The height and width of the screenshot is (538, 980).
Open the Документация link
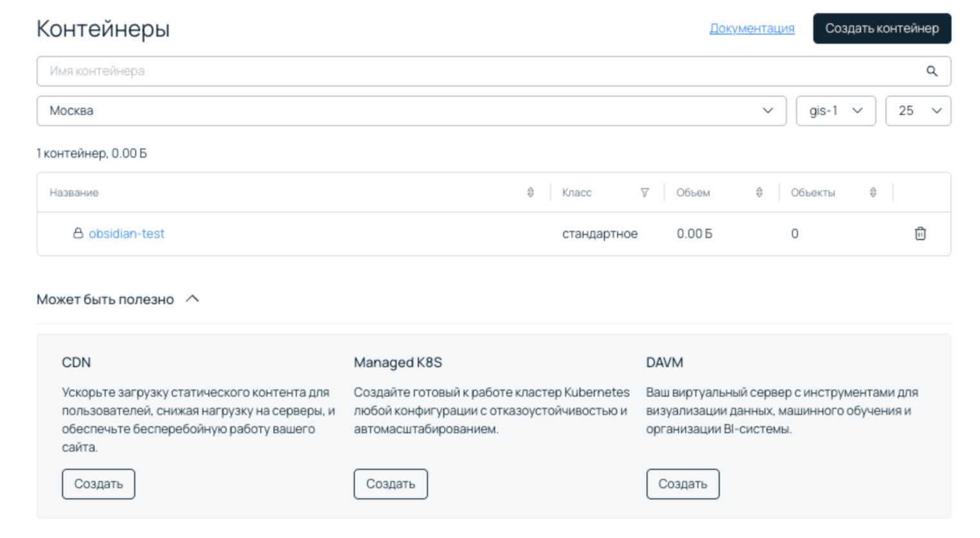point(751,28)
